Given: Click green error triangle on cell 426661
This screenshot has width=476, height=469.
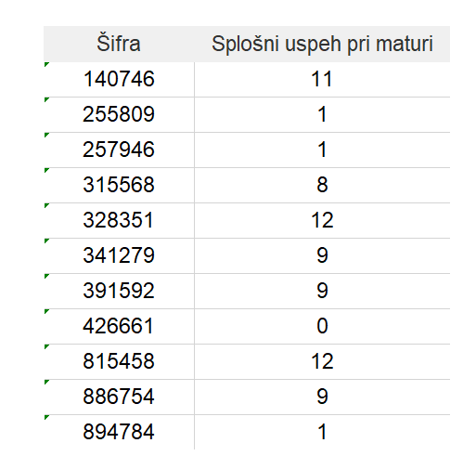Looking at the screenshot, I should pos(46,311).
